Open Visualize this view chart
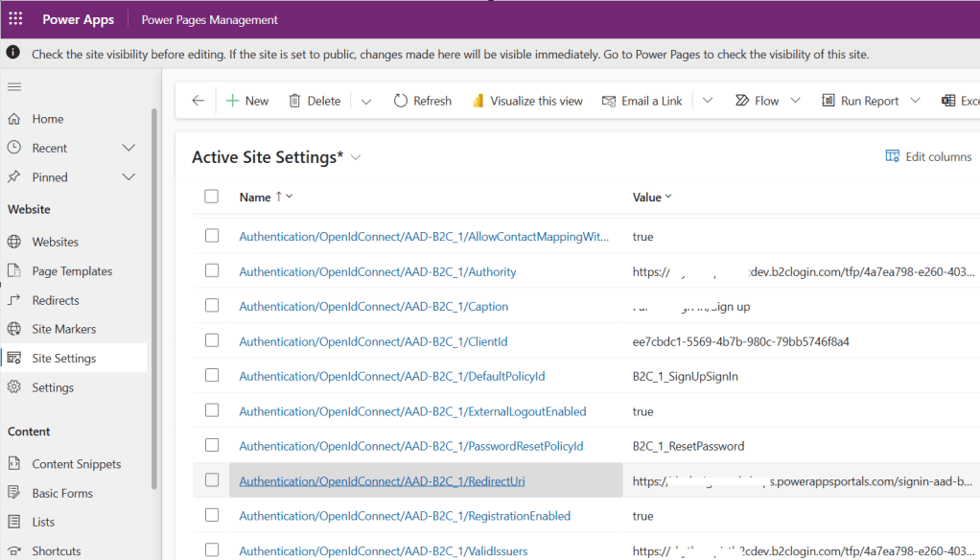980x560 pixels. tap(478, 101)
